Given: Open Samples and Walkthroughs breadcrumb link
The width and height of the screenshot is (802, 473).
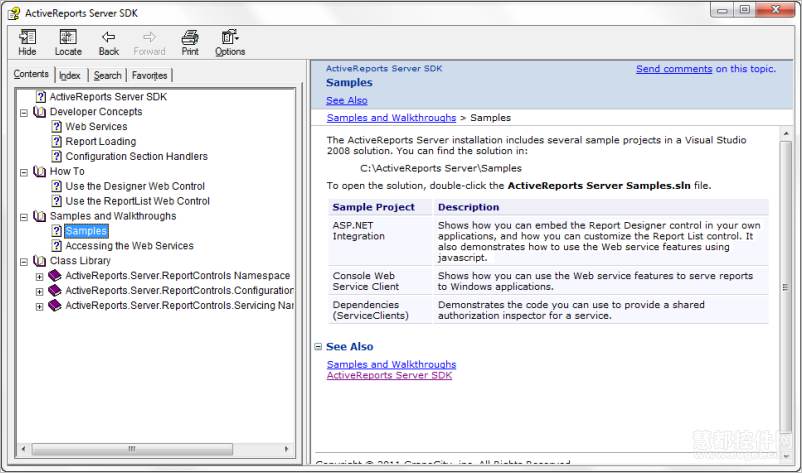Looking at the screenshot, I should point(391,118).
